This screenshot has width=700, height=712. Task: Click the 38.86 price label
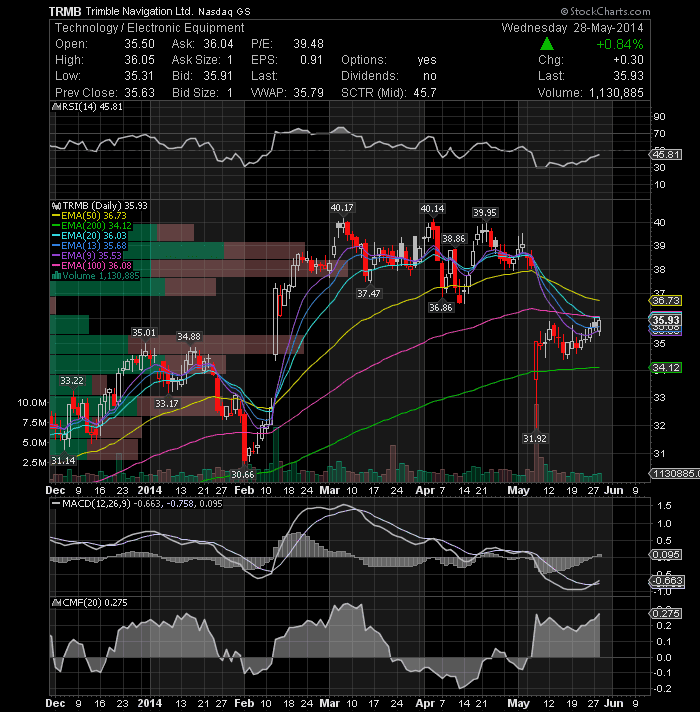coord(454,239)
